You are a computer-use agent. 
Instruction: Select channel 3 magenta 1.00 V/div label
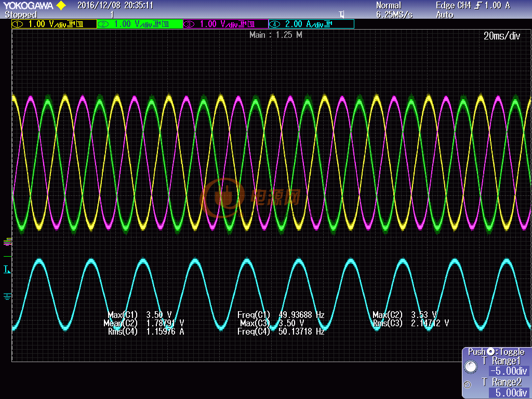tap(225, 24)
